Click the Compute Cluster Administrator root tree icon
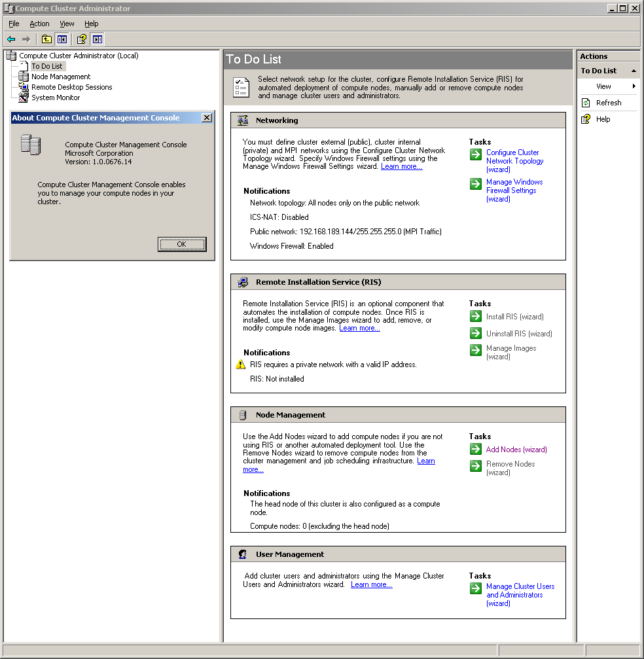Screen dimensions: 644x659 click(11, 56)
